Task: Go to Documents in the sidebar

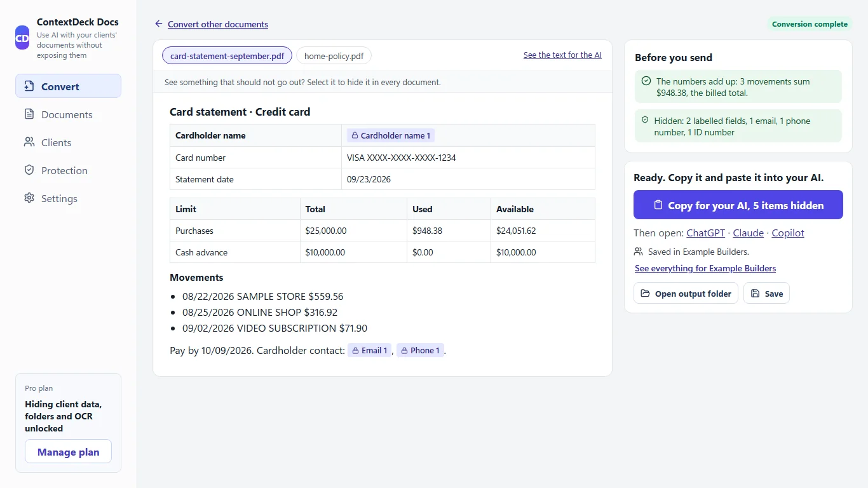Action: tap(68, 114)
